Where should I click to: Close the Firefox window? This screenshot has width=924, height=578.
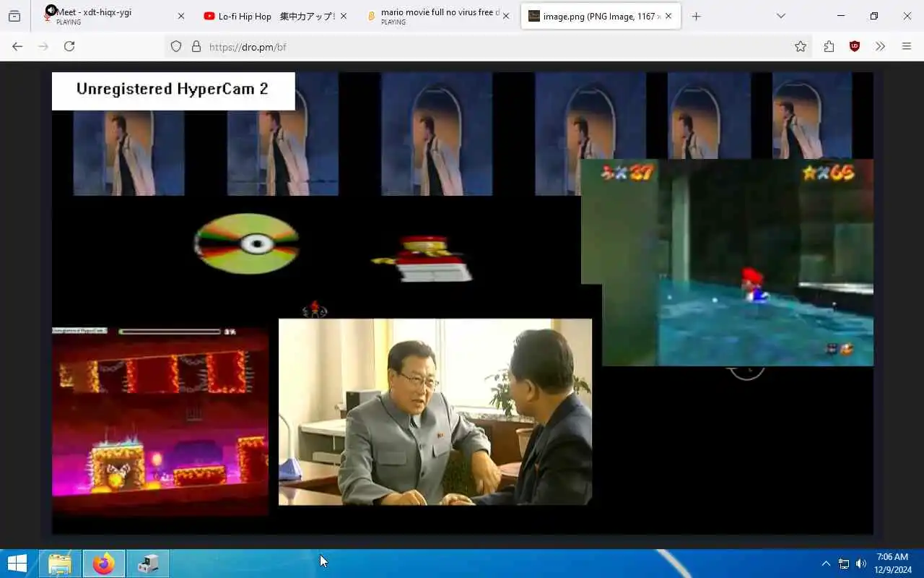907,16
